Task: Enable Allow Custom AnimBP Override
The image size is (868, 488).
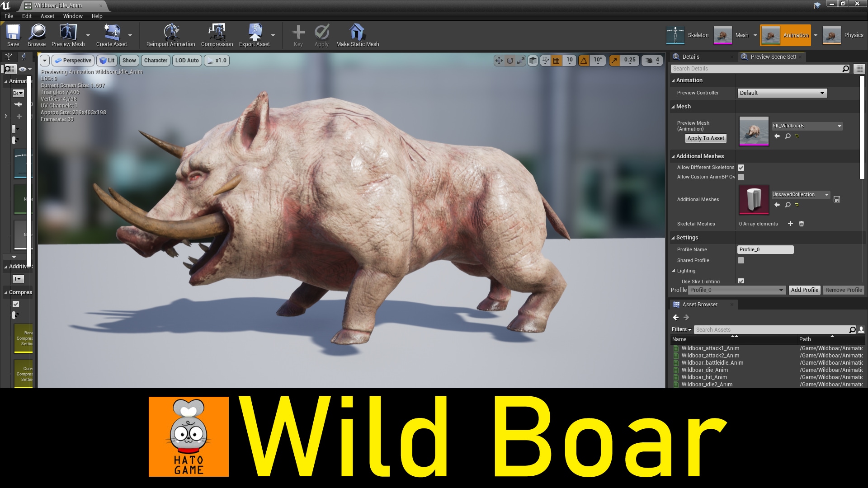Action: 741,177
